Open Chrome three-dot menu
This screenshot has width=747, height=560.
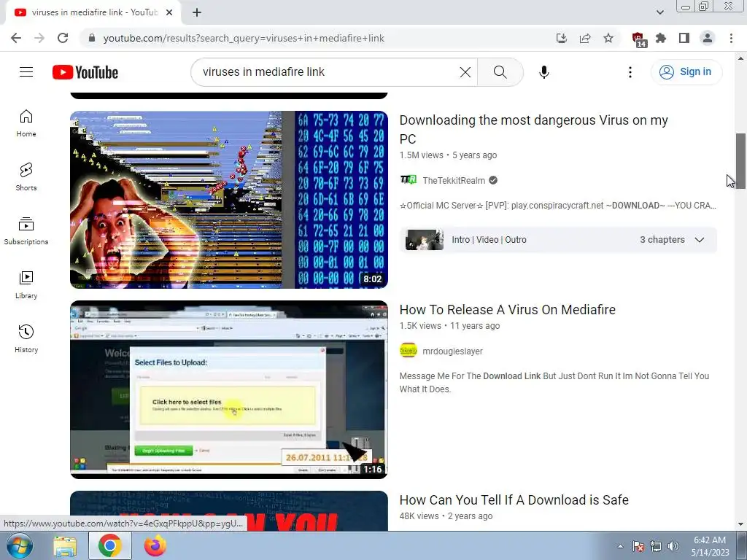pos(731,38)
